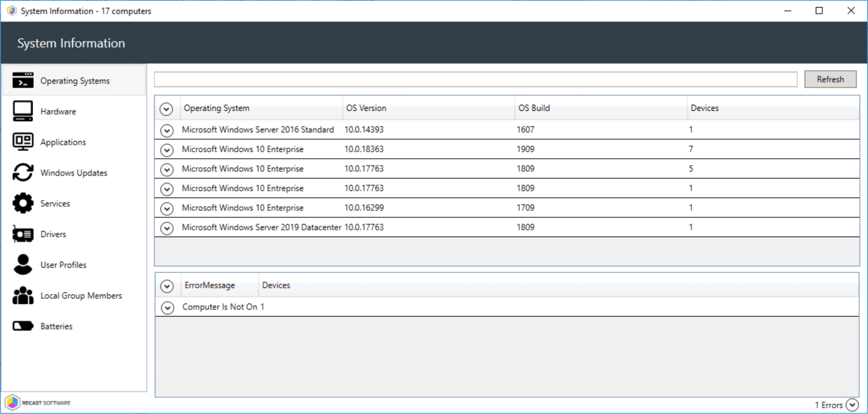868x414 pixels.
Task: Click the Refresh button
Action: [830, 79]
